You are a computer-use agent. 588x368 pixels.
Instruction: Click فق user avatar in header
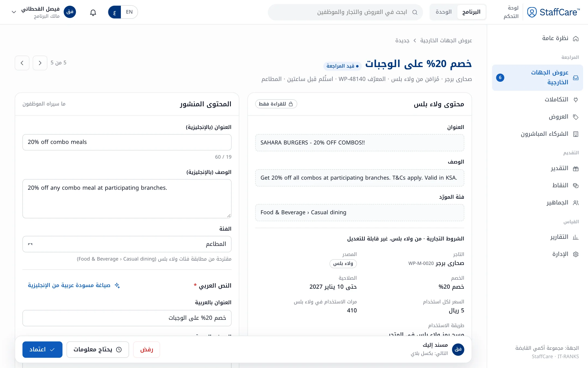click(x=70, y=12)
